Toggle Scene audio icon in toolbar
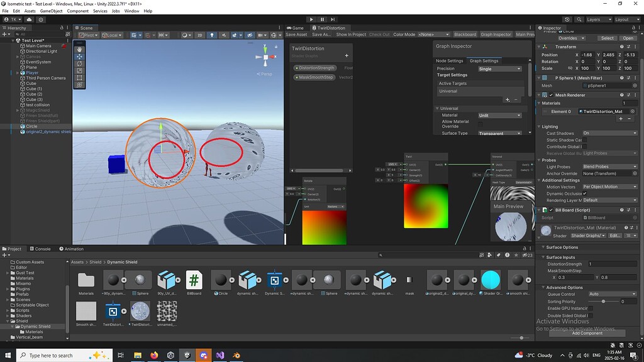The width and height of the screenshot is (644, 362). pyautogui.click(x=224, y=35)
